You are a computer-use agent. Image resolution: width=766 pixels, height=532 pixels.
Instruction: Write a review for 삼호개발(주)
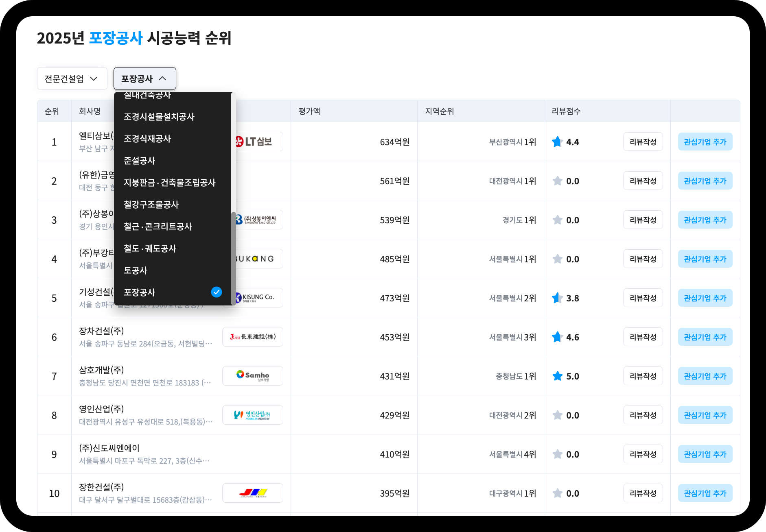643,376
